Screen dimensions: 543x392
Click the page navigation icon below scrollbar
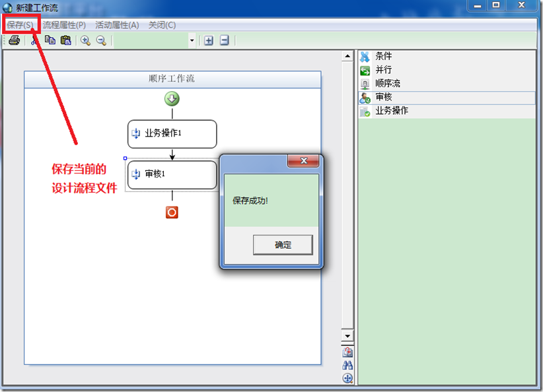(347, 352)
